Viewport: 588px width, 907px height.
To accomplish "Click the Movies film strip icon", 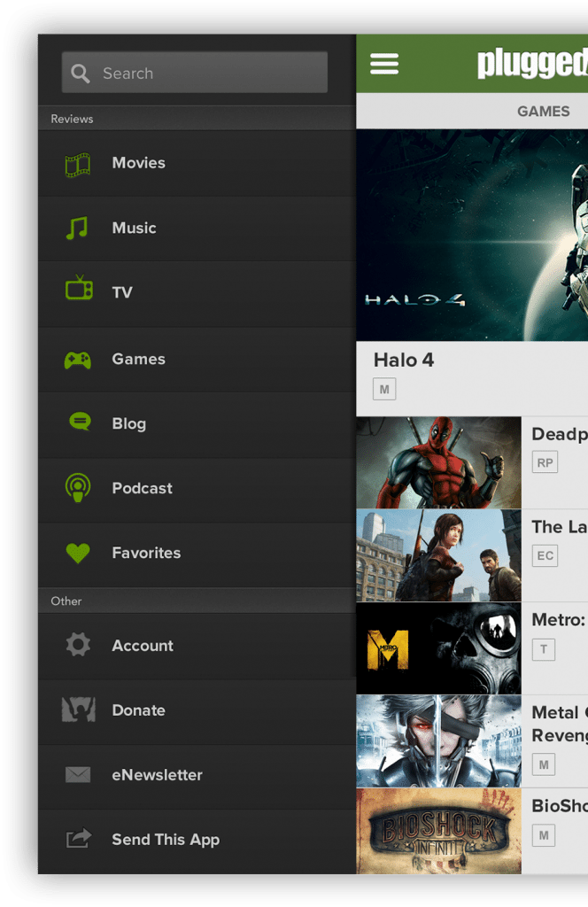I will click(x=77, y=165).
